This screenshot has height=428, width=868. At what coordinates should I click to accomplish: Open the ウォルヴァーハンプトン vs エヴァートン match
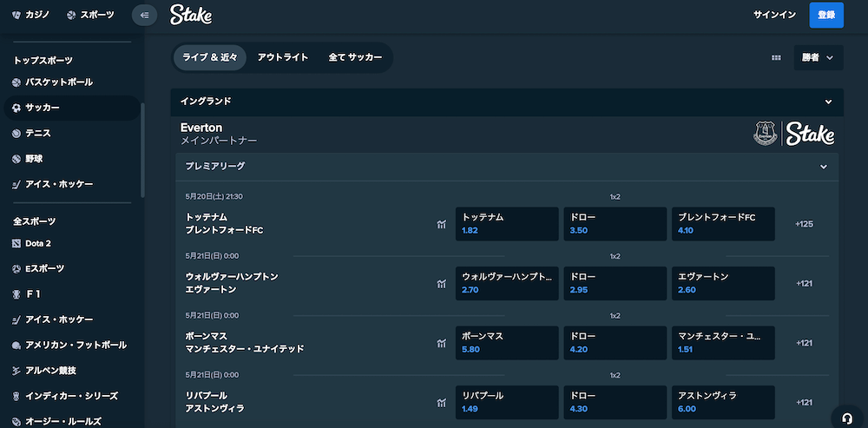[232, 283]
